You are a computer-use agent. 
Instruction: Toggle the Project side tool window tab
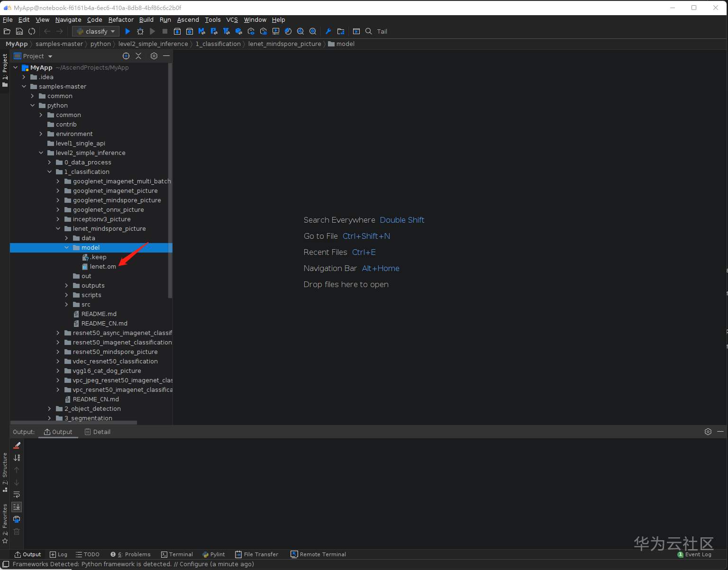pos(5,70)
